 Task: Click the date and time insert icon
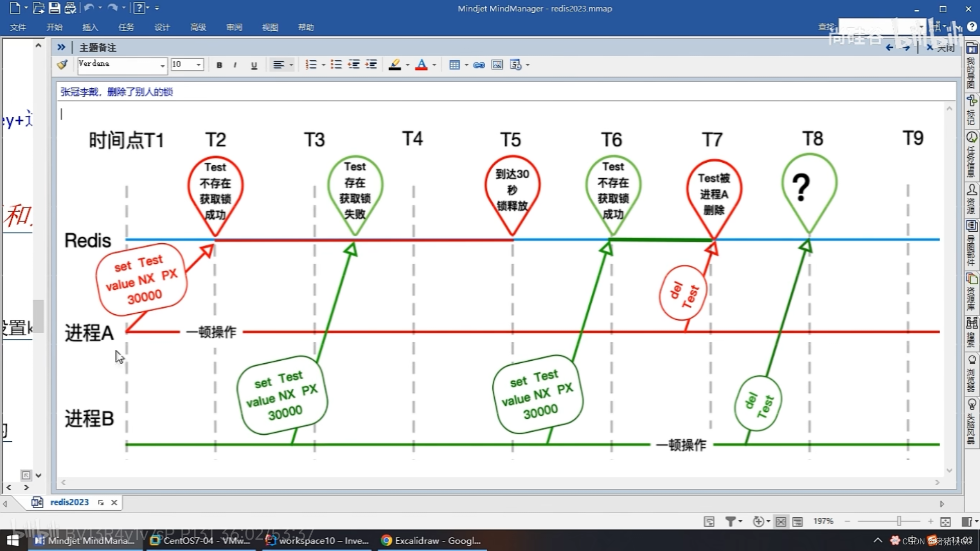516,65
